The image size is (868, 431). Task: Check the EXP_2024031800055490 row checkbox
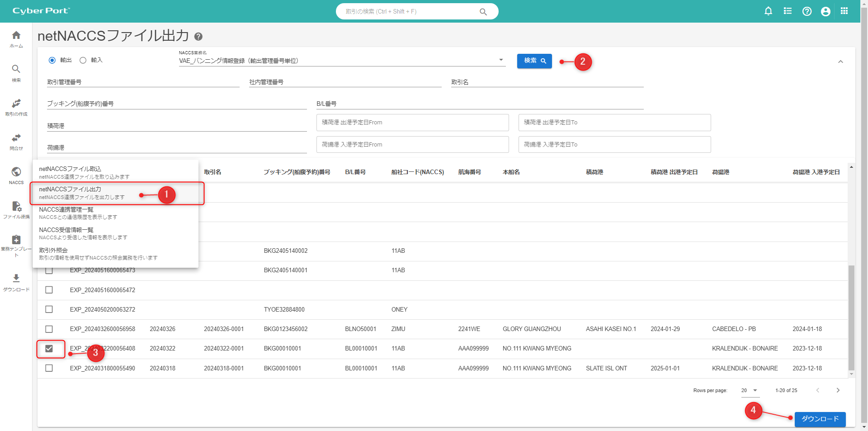49,368
